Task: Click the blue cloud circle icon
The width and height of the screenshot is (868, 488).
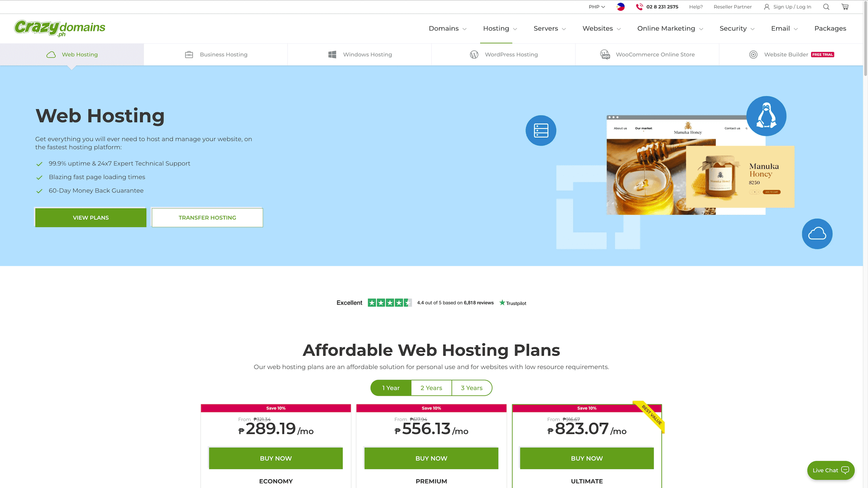Action: [x=817, y=234]
